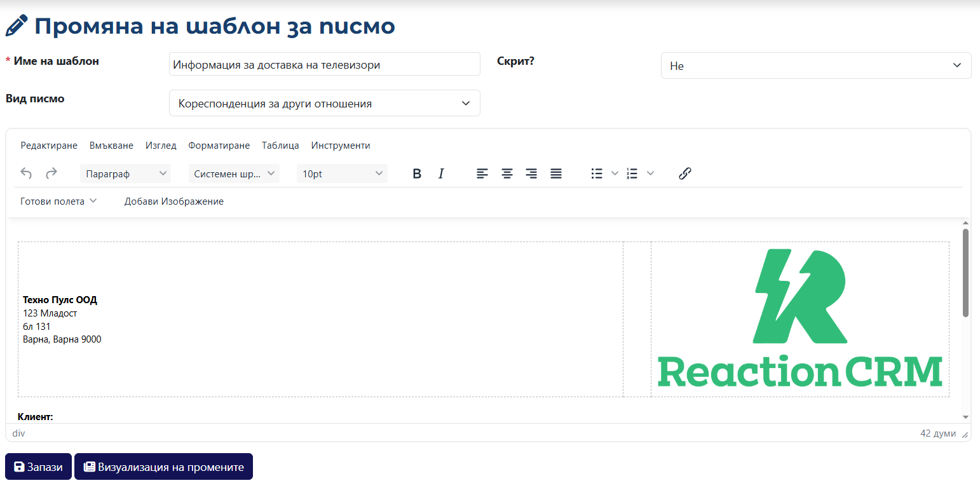Open the Вид писмо dropdown
Screen dimensions: 980x483
pos(325,103)
